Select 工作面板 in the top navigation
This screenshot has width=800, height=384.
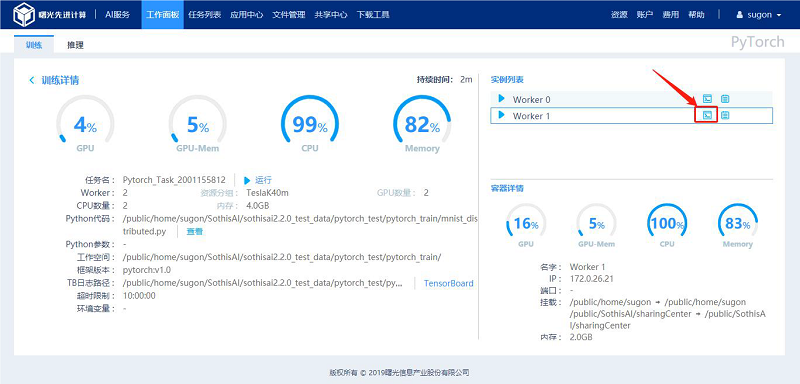click(x=162, y=15)
